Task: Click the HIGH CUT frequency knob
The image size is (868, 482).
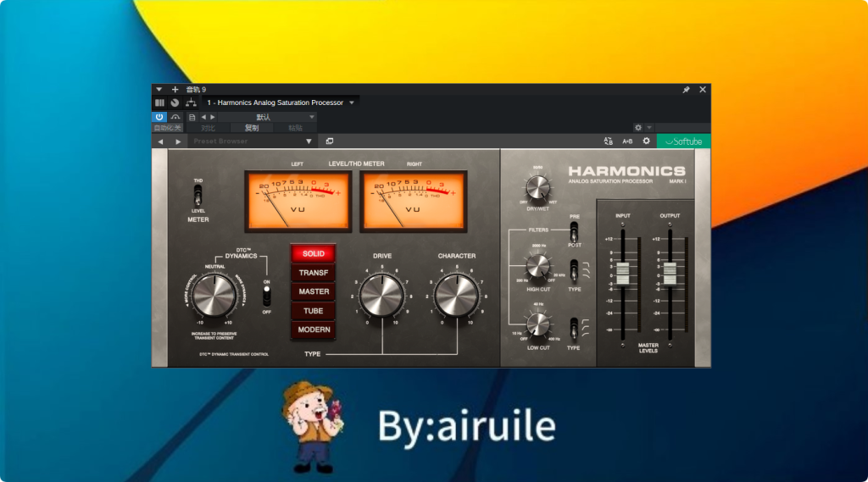Action: [537, 266]
